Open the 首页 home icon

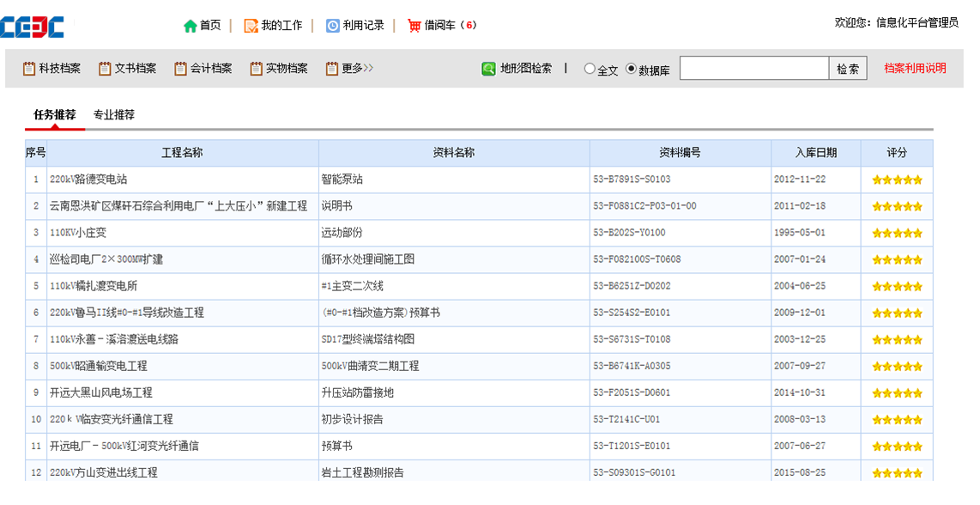191,26
